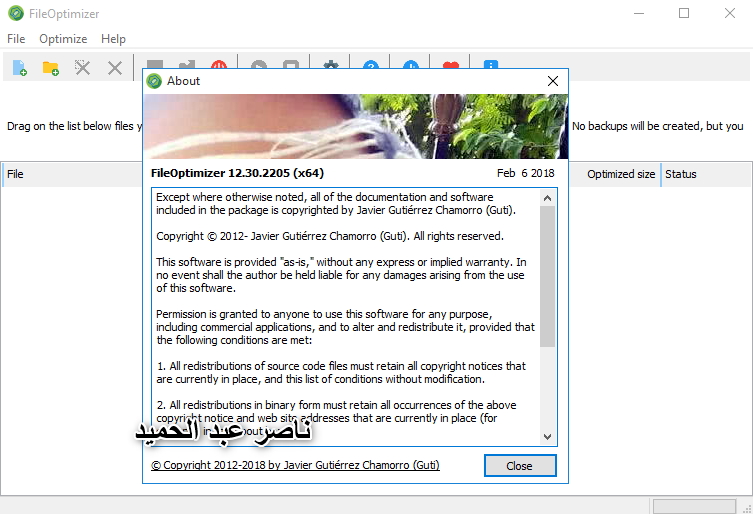
Task: Click the About dialog's green logo icon
Action: (154, 81)
